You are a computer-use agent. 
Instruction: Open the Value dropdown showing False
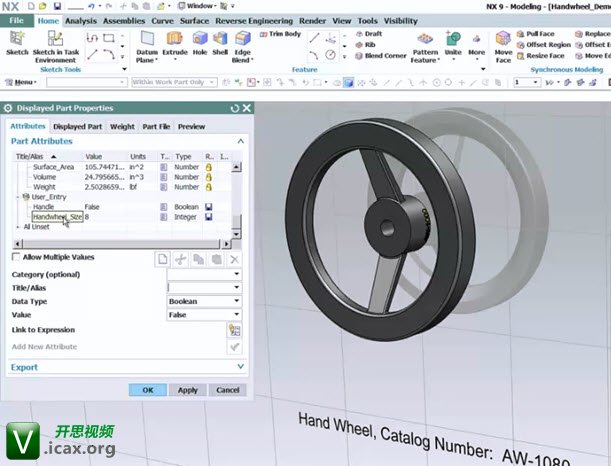(x=204, y=314)
